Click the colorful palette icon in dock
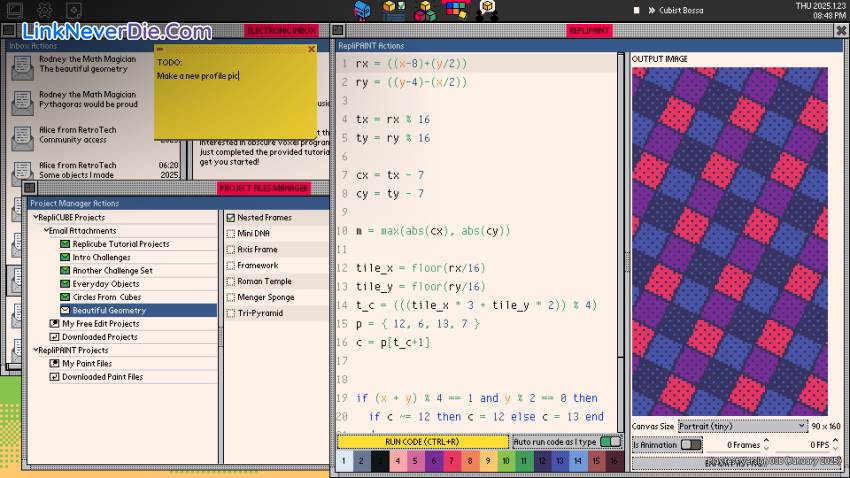The image size is (850, 478). click(455, 10)
